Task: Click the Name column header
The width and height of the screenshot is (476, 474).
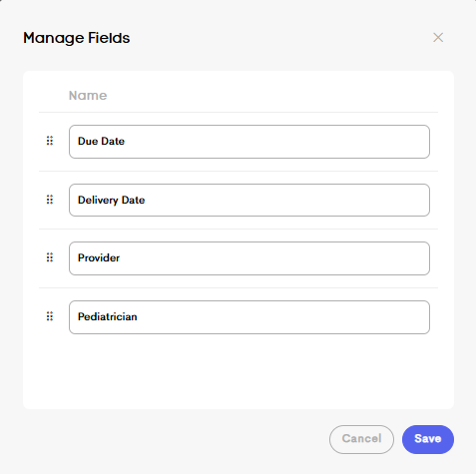Action: [x=88, y=96]
